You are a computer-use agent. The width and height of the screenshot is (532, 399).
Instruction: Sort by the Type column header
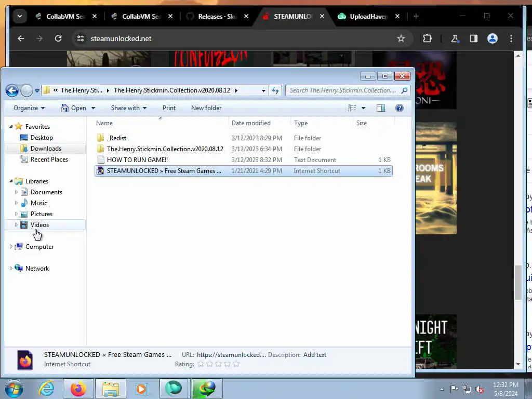click(322, 123)
